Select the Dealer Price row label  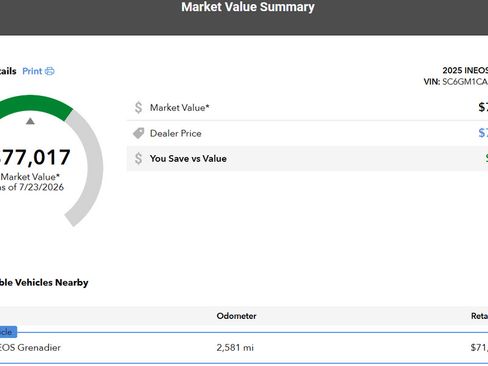[x=176, y=133]
